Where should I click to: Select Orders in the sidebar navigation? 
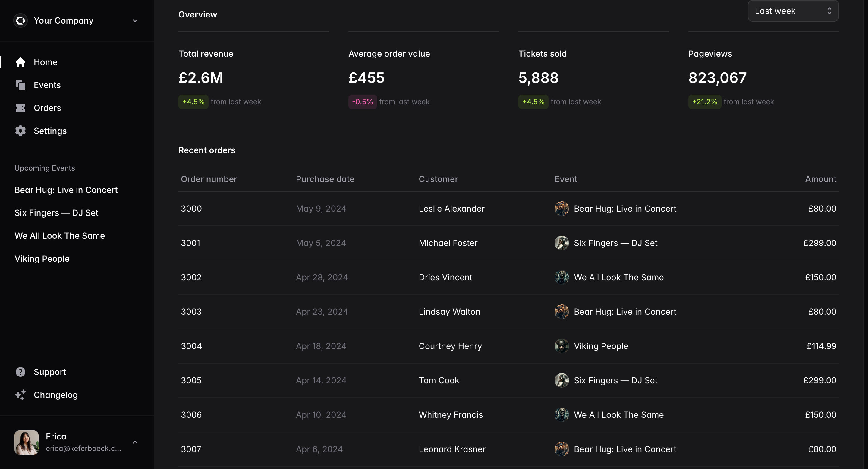tap(47, 108)
